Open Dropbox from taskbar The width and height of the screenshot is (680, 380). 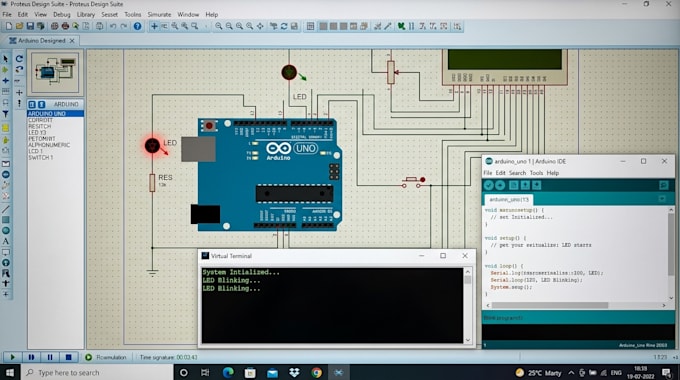click(x=294, y=372)
